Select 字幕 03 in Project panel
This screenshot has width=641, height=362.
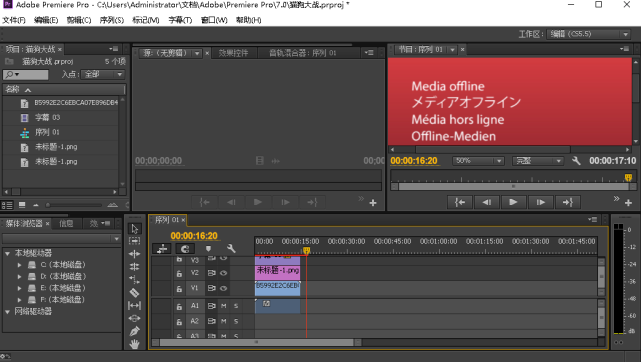click(47, 117)
